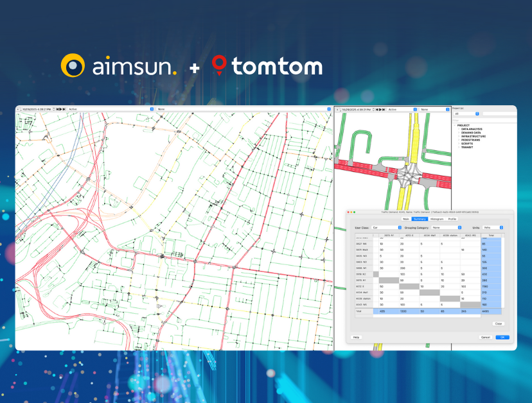Click the Cancel button in Traffic Demand dialog
Screen dimensions: 532x403
click(486, 338)
